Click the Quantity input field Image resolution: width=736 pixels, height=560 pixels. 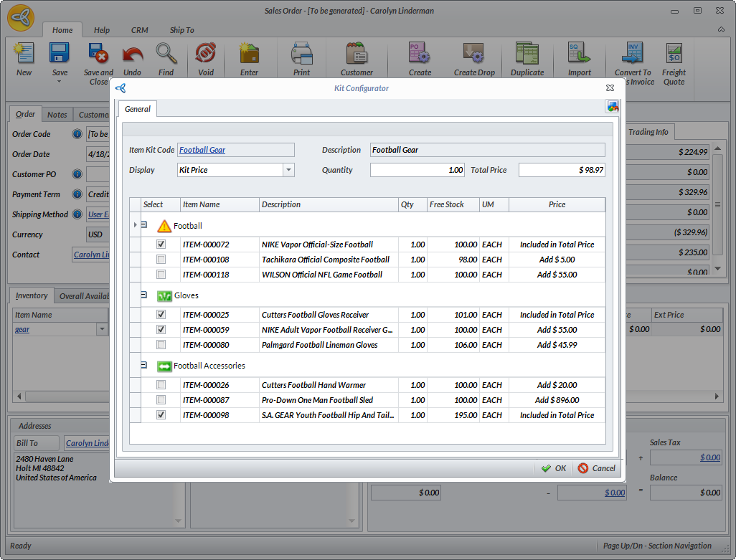(417, 171)
